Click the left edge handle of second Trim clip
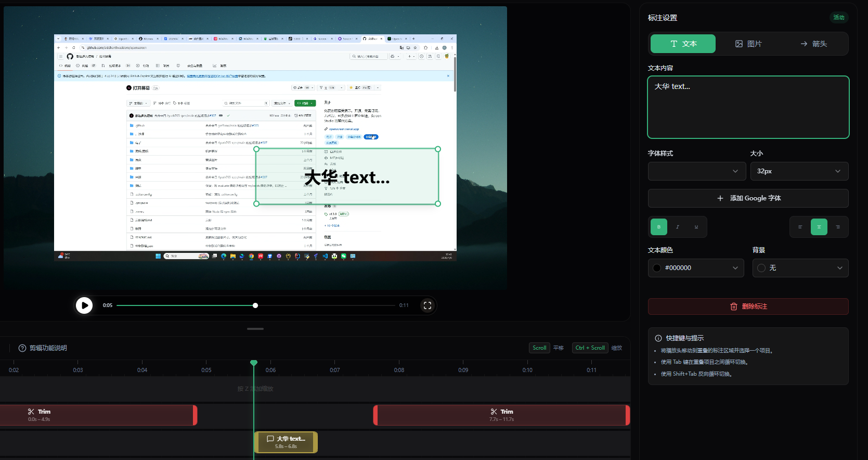The width and height of the screenshot is (868, 460). pos(375,415)
